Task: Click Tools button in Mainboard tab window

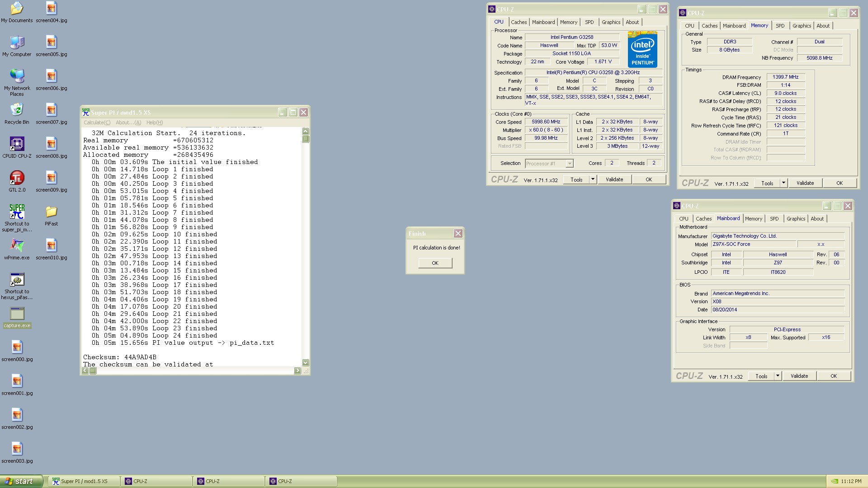Action: (761, 376)
